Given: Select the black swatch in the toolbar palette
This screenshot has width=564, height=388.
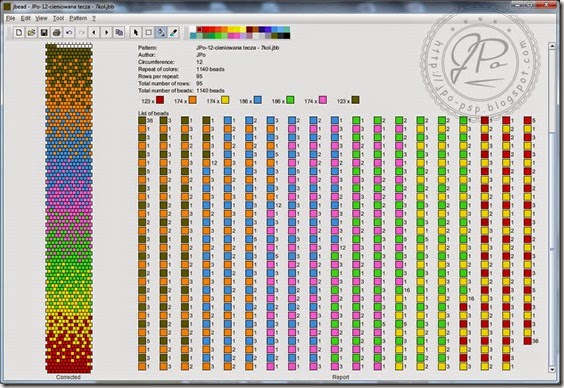Looking at the screenshot, I should tap(287, 36).
